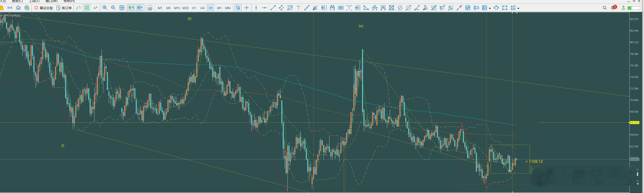This screenshot has width=644, height=193.
Task: Open the trading signals radio-wave icon
Action: pyautogui.click(x=10, y=8)
